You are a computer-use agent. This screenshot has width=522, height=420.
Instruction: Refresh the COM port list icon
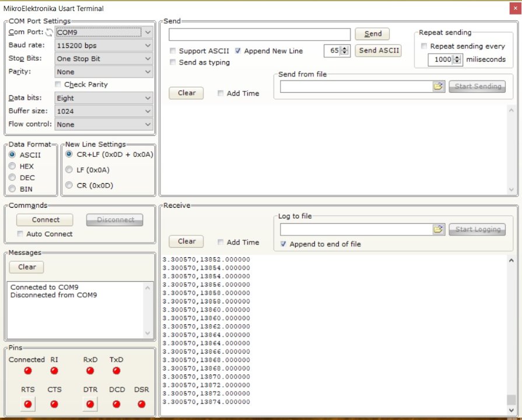[49, 32]
